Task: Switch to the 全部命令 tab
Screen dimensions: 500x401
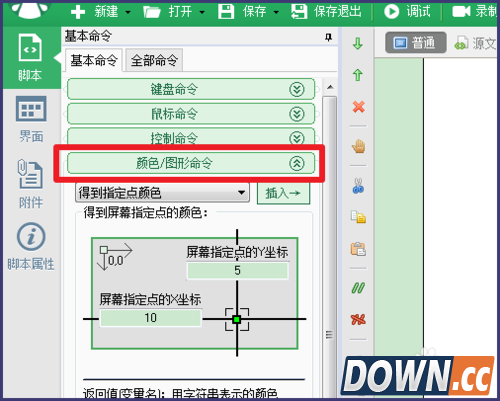Action: pos(154,60)
